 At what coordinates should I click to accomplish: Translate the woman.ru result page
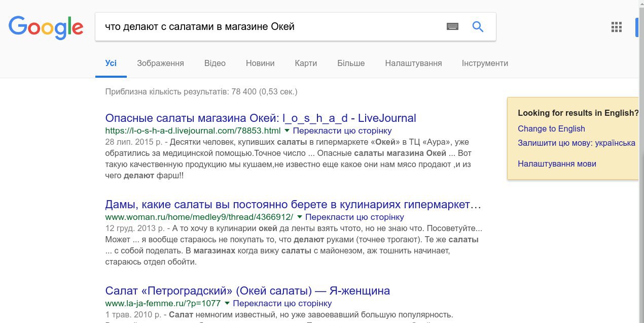coord(355,217)
